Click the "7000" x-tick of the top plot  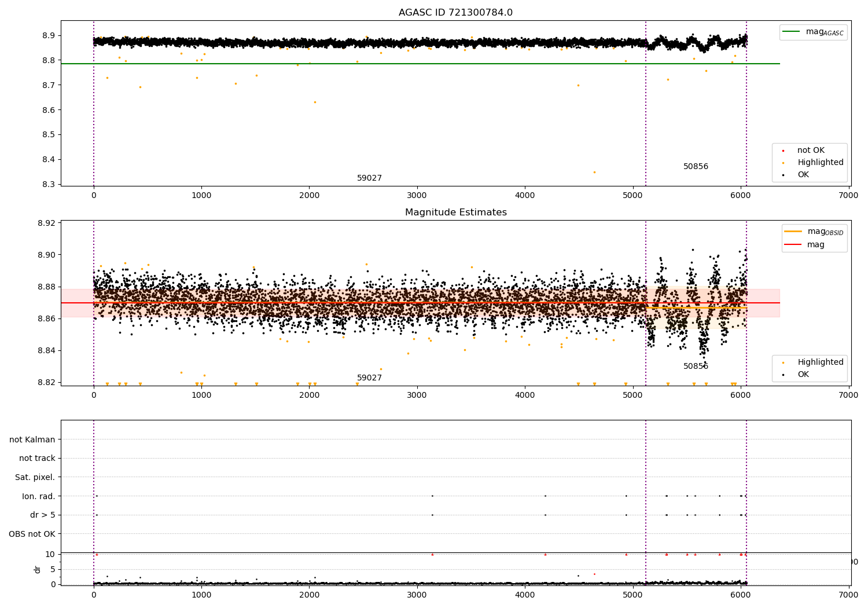click(848, 196)
